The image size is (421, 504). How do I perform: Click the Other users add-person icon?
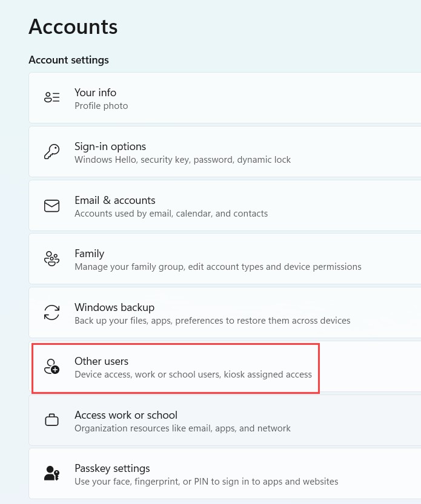point(52,367)
